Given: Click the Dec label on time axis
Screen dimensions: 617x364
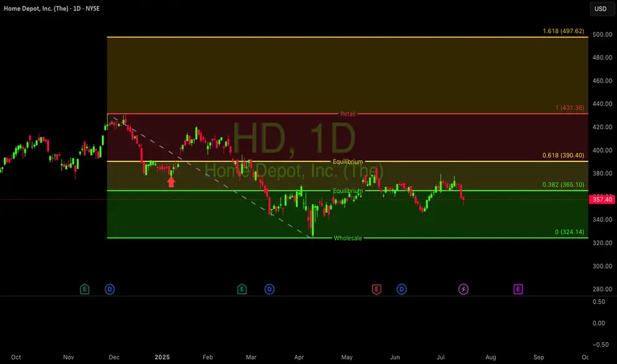Looking at the screenshot, I should click(114, 357).
